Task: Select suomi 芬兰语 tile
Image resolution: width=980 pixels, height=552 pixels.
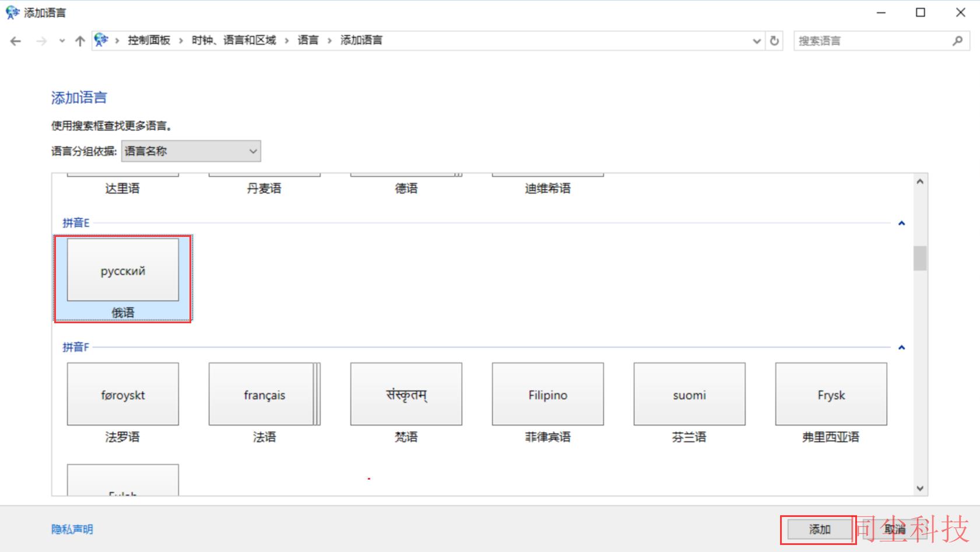Action: pos(689,403)
